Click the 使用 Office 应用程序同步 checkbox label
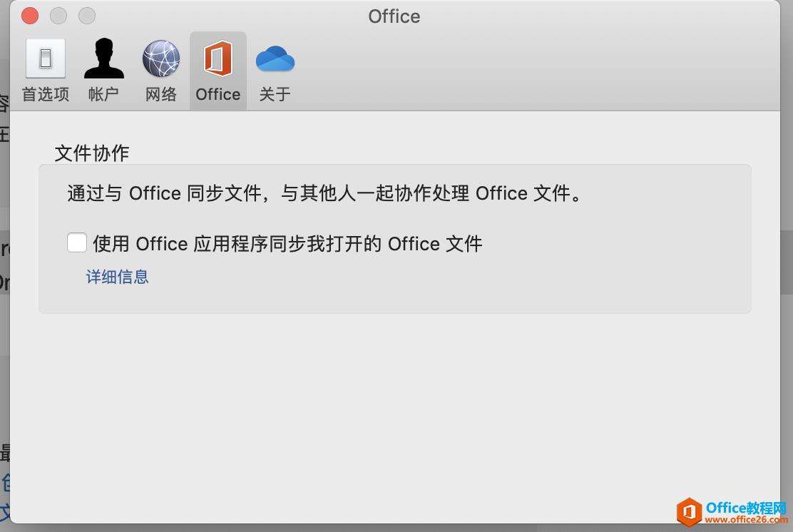This screenshot has height=532, width=793. click(x=288, y=244)
